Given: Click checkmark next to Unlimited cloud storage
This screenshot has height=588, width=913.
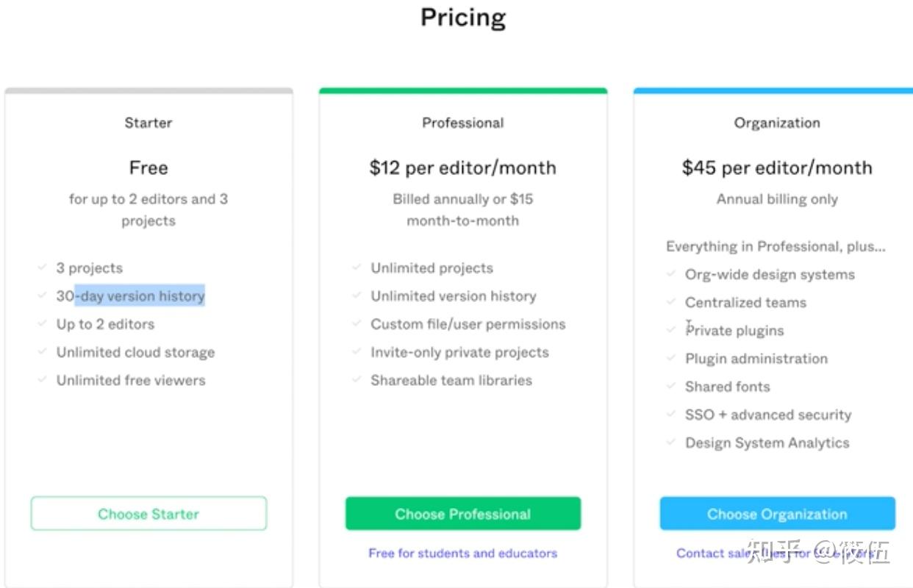Looking at the screenshot, I should click(42, 352).
